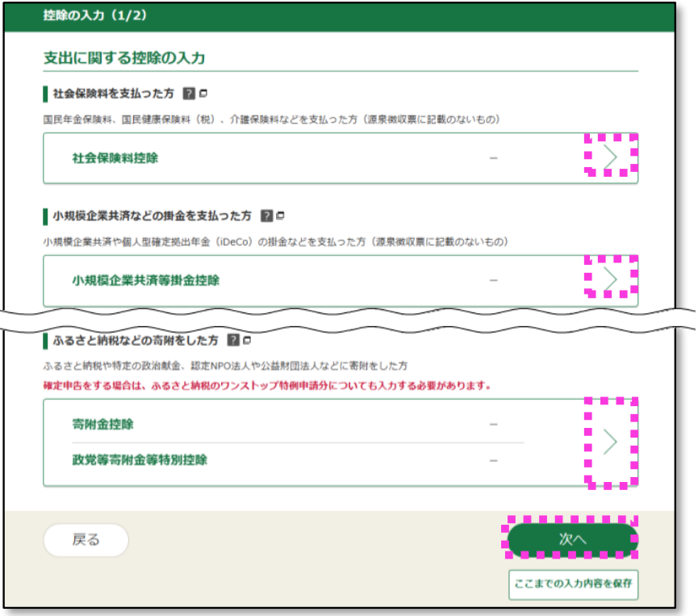
Task: Click the red ワンストップ特例 notice text
Action: click(267, 385)
